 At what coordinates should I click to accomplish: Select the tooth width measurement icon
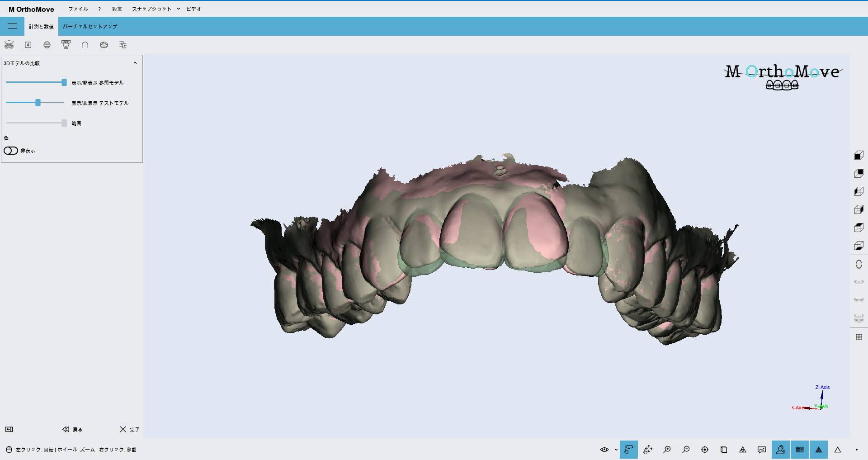coord(66,45)
